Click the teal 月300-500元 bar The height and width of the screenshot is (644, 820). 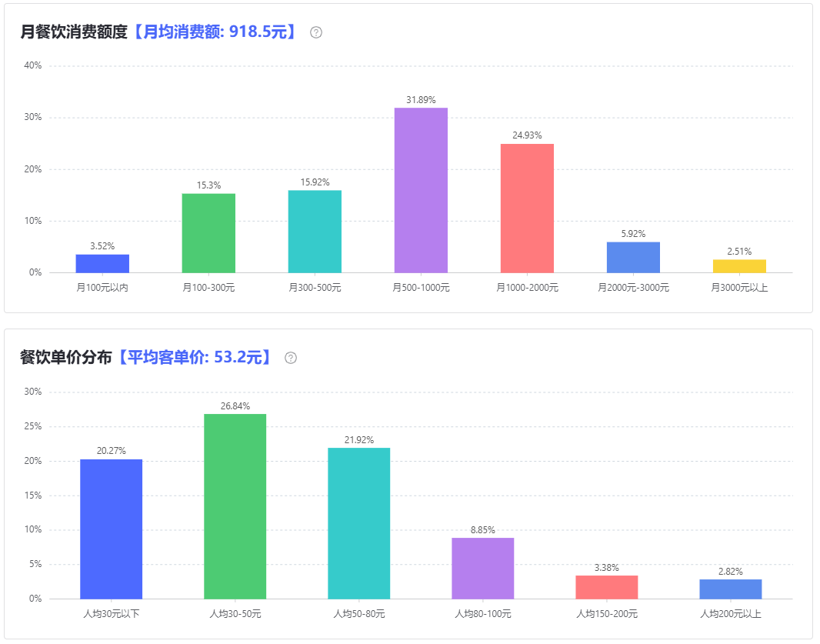click(x=315, y=232)
